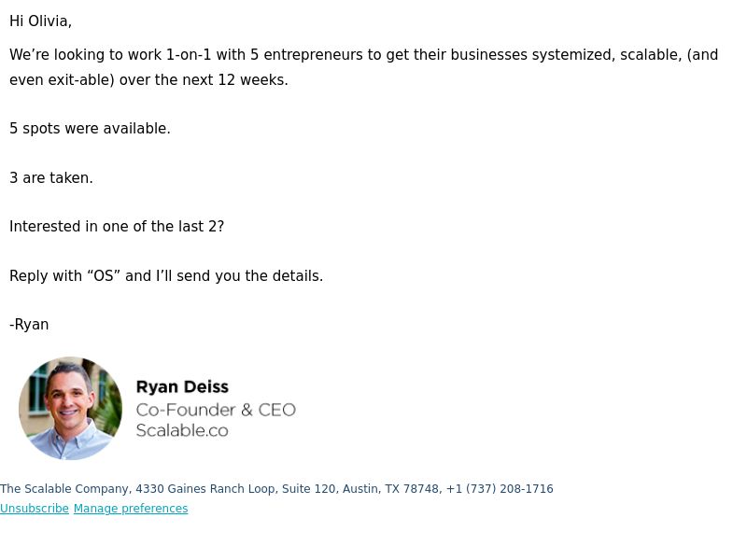Click Ryan Deiss's circular profile photo
The image size is (747, 560).
(x=71, y=408)
